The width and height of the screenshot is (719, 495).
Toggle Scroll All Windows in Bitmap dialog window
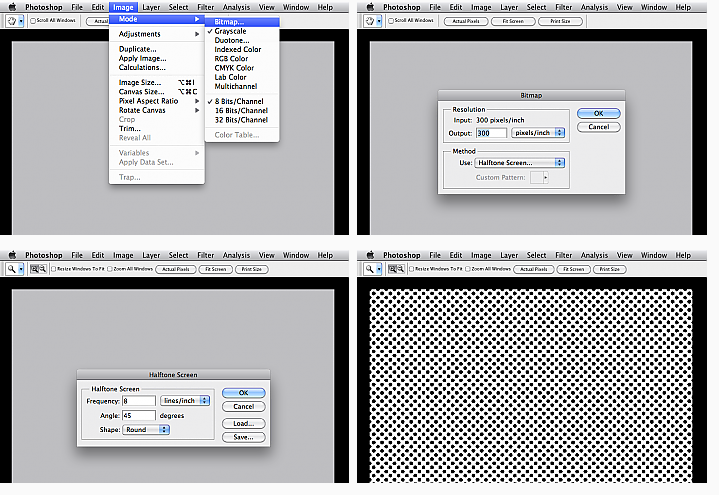(x=391, y=21)
